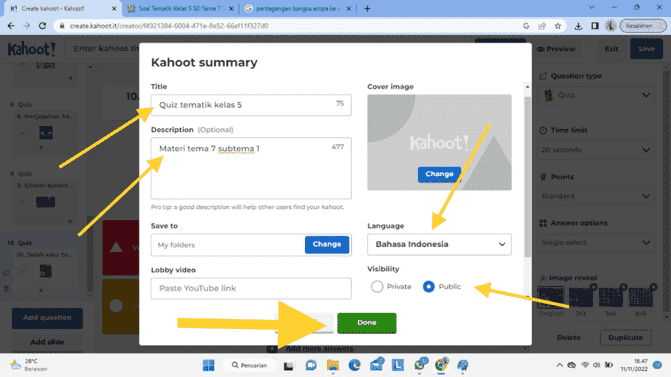Click the browser profile avatar
Image resolution: width=671 pixels, height=377 pixels.
coord(610,26)
